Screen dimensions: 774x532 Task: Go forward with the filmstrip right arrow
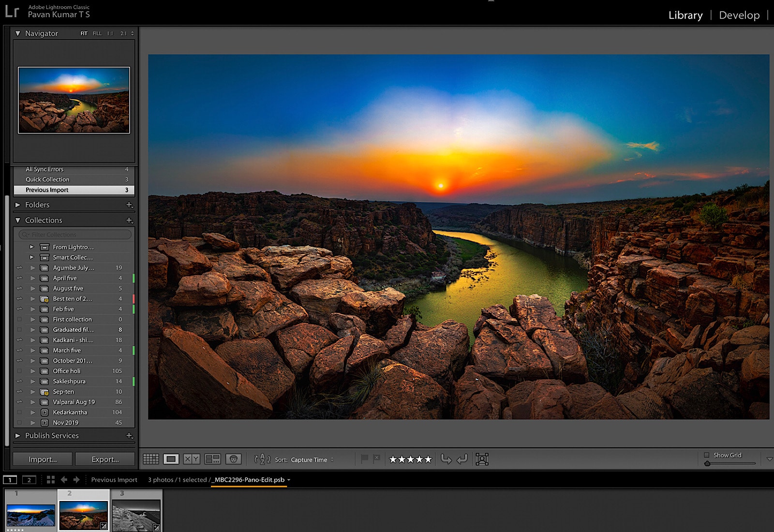click(x=76, y=480)
